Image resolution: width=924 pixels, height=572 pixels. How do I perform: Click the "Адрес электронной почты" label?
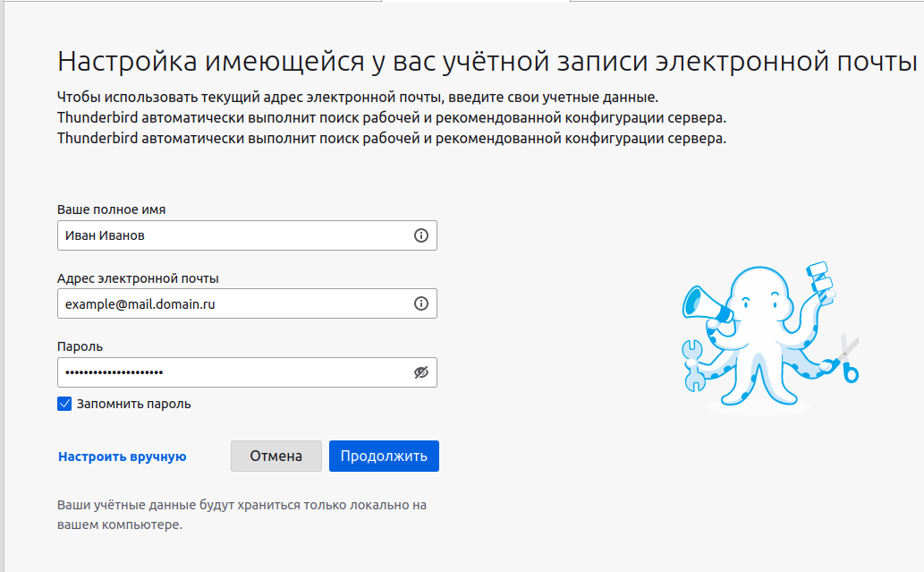138,278
